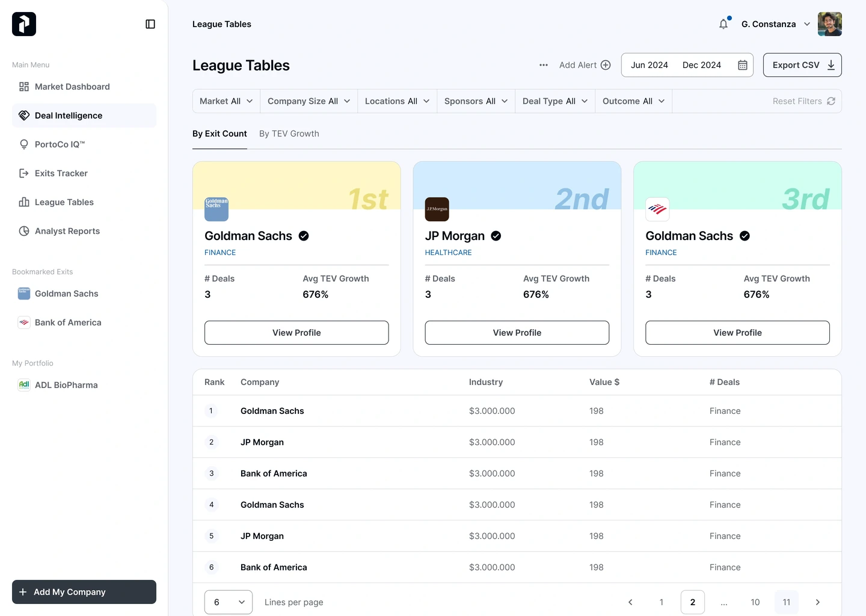Open Analyst Reports
866x616 pixels.
[x=84, y=231]
